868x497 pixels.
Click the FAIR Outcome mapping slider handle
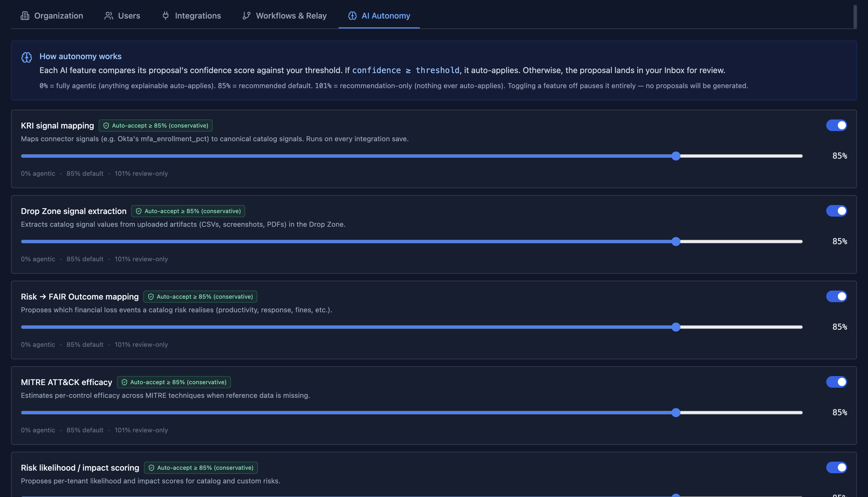(676, 327)
